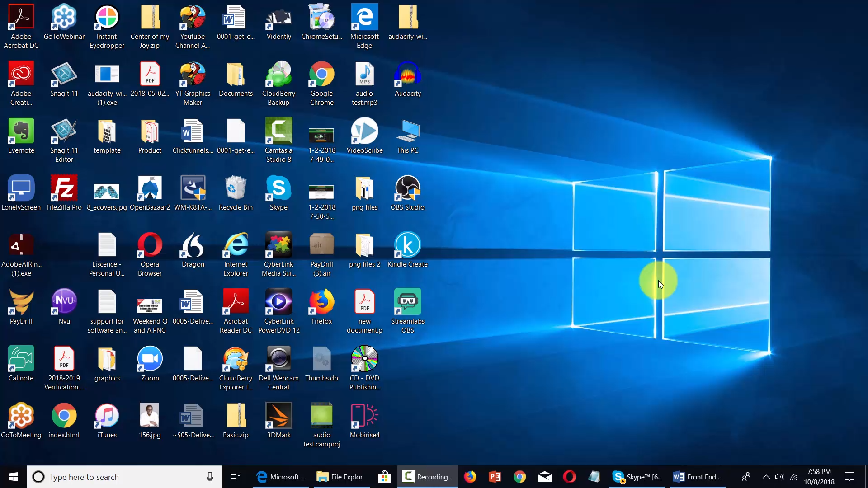Open the Documents folder icon

[x=236, y=79]
